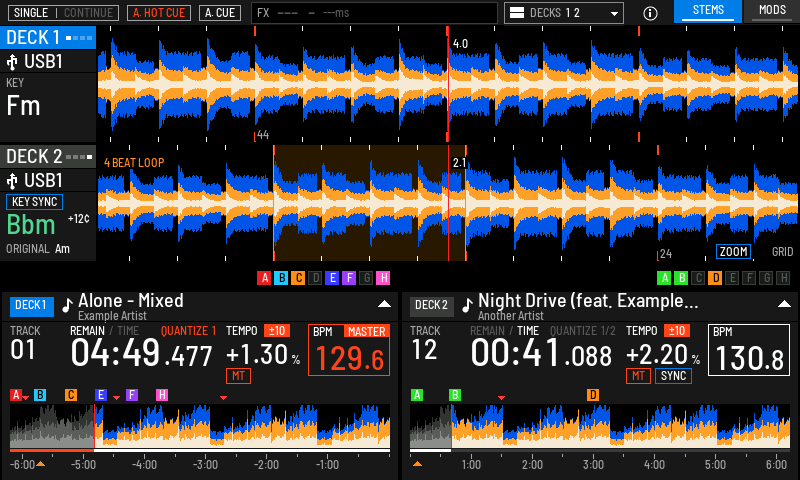The height and width of the screenshot is (480, 800).
Task: Click the music note icon beside Alone - Mixed
Action: pos(67,305)
